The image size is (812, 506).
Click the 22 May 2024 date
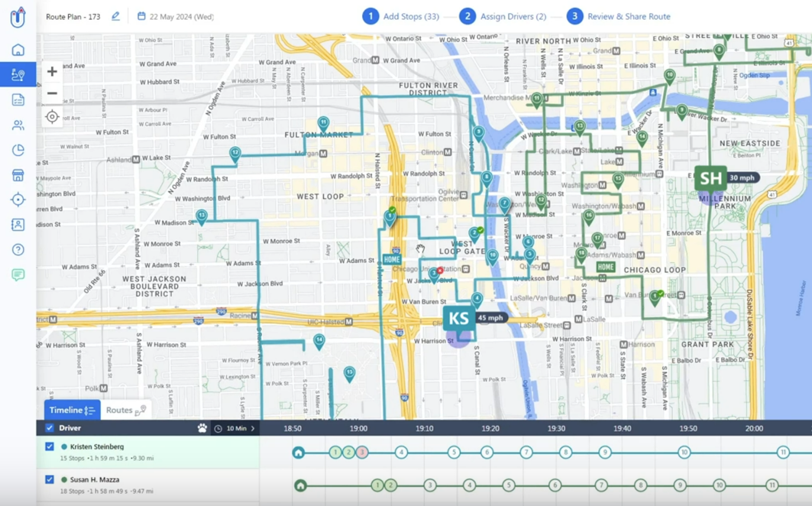[181, 17]
